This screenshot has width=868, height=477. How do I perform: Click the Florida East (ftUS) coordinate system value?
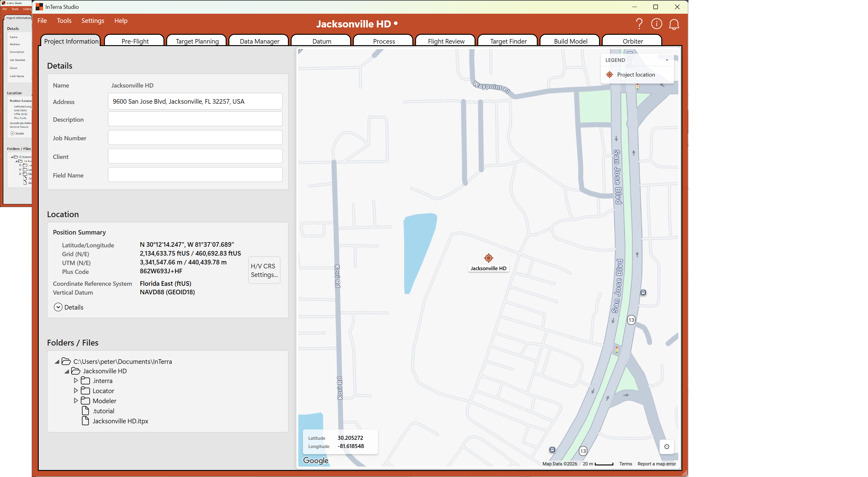tap(165, 284)
